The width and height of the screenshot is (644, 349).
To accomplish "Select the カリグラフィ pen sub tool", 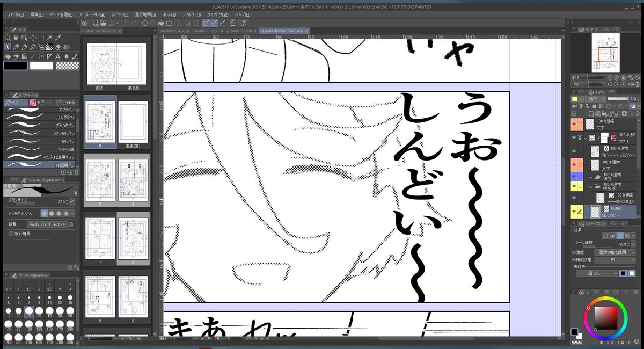I will click(x=39, y=117).
